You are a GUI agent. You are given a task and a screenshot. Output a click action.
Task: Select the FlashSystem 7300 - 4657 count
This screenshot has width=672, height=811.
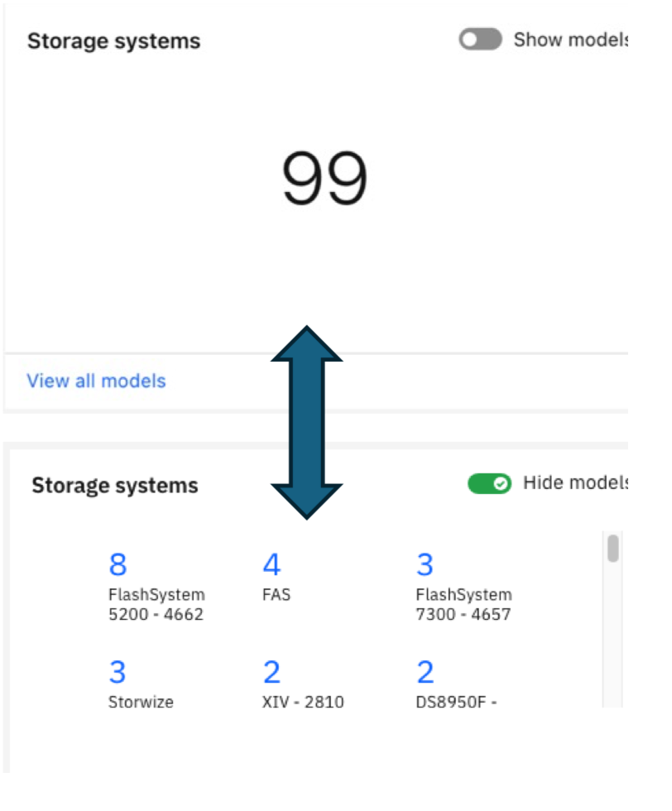tap(425, 564)
